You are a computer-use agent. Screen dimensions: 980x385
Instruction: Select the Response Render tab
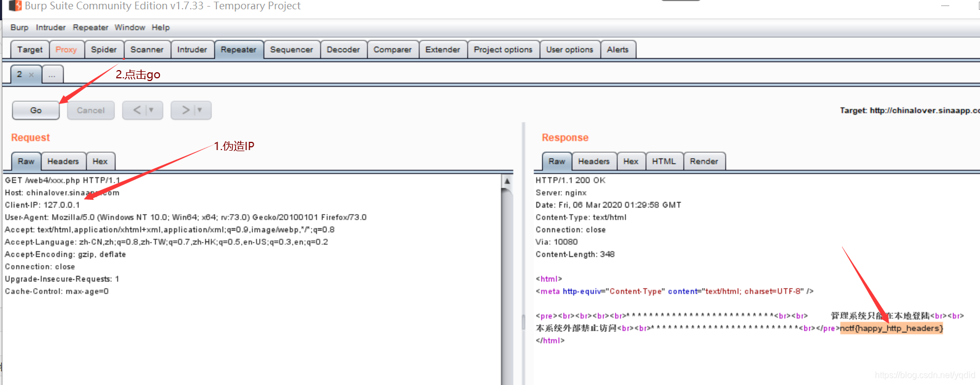point(704,161)
